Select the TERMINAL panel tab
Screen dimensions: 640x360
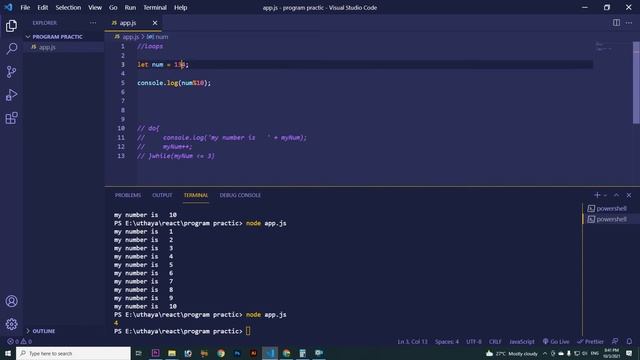(196, 195)
